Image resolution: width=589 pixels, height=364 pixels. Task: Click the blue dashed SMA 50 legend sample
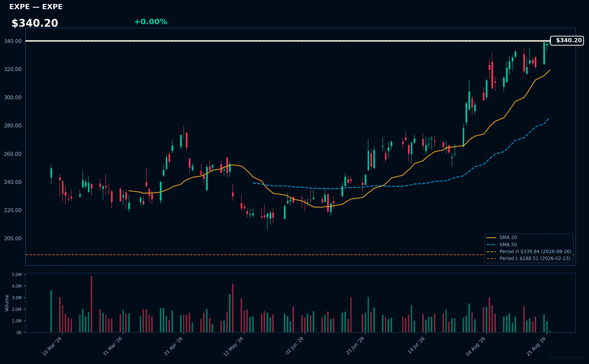(x=491, y=245)
